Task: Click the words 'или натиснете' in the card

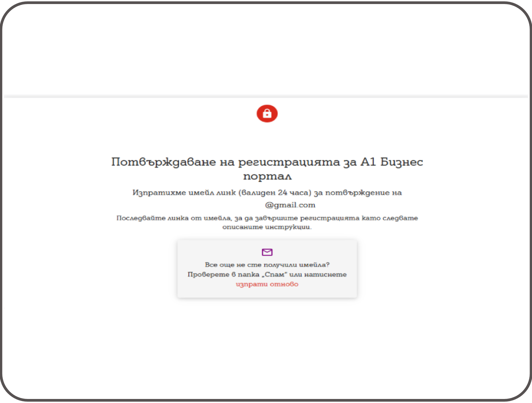Action: click(318, 274)
